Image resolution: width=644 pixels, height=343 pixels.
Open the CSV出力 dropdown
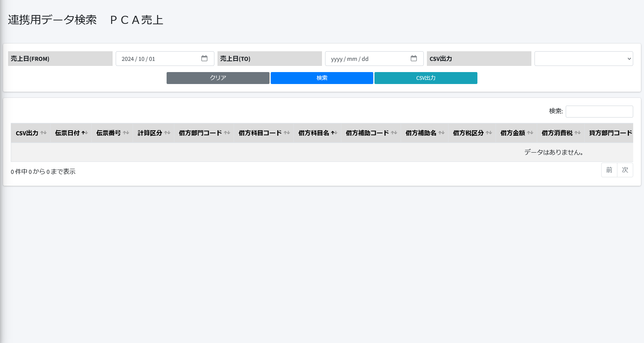pyautogui.click(x=583, y=59)
